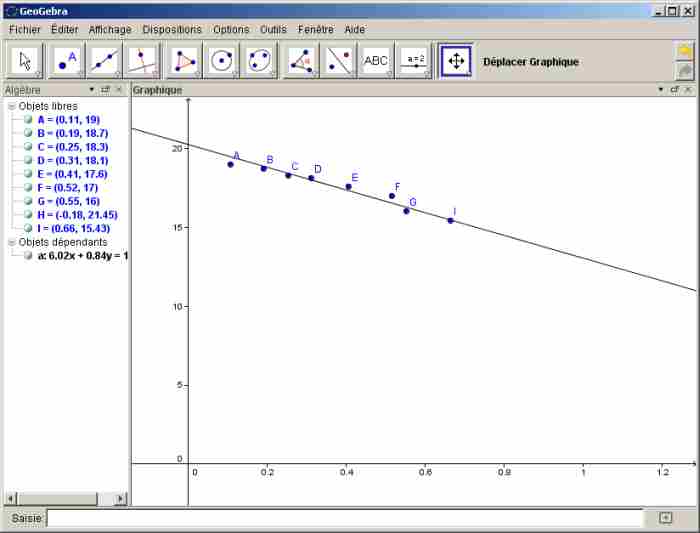Click point E on the graph
The image size is (700, 533).
tap(349, 187)
